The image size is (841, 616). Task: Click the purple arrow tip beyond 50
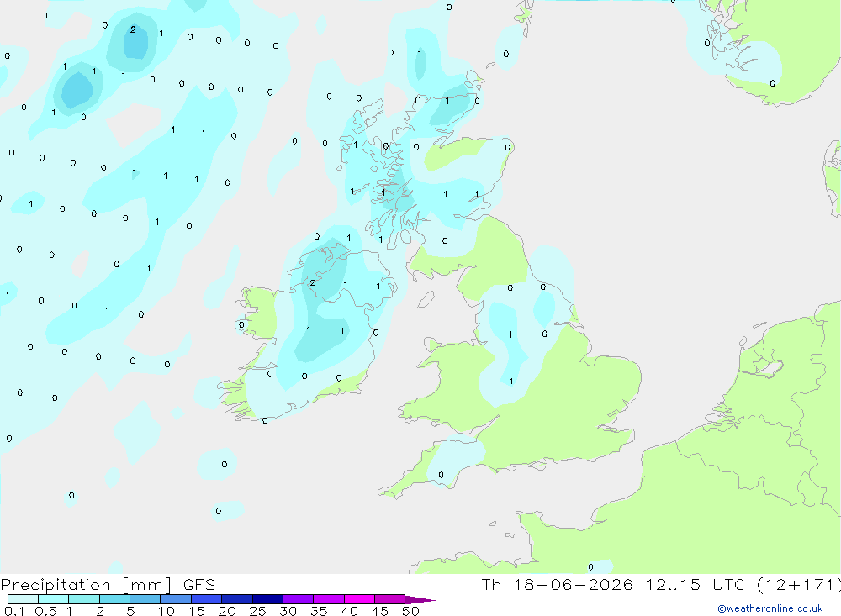tap(421, 599)
